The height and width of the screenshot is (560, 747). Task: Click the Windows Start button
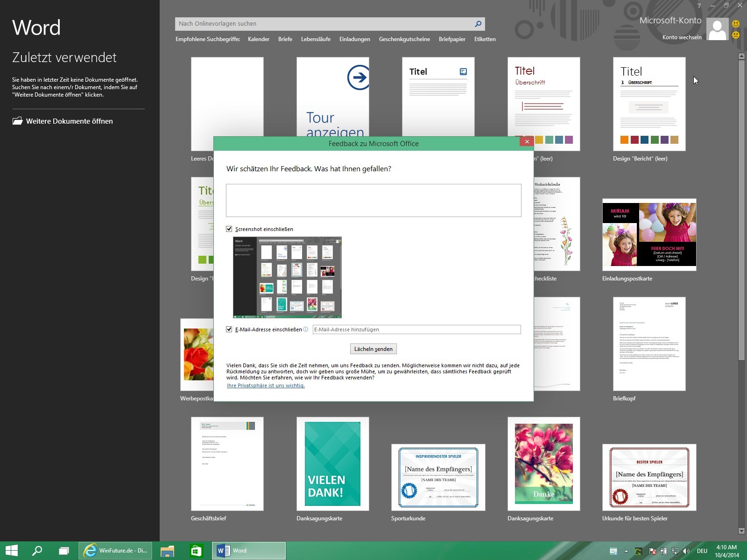[x=11, y=551]
